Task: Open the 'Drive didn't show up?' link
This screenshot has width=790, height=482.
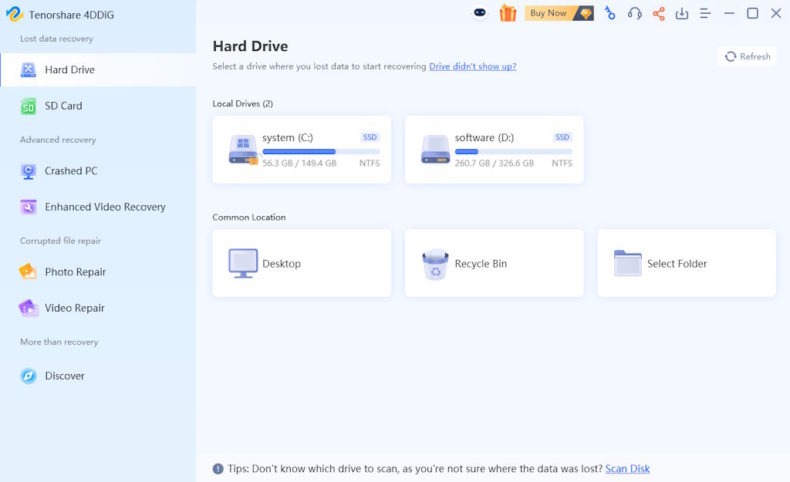Action: tap(472, 66)
